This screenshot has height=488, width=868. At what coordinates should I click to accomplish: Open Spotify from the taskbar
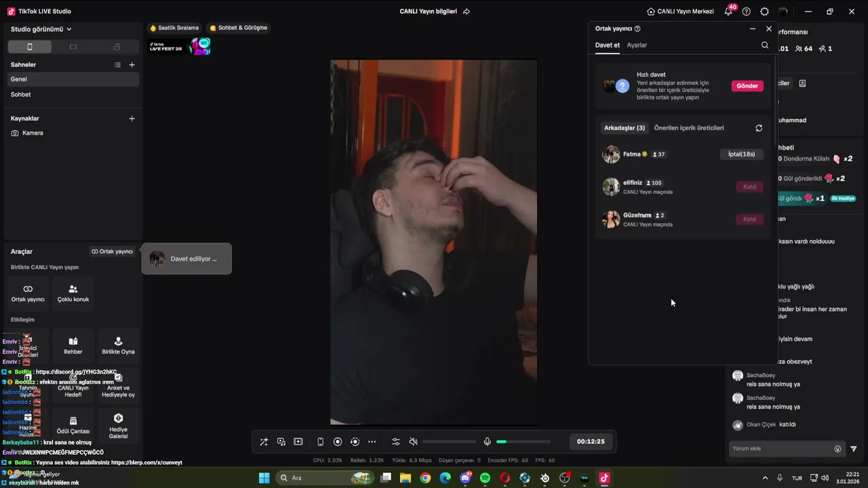(x=485, y=479)
